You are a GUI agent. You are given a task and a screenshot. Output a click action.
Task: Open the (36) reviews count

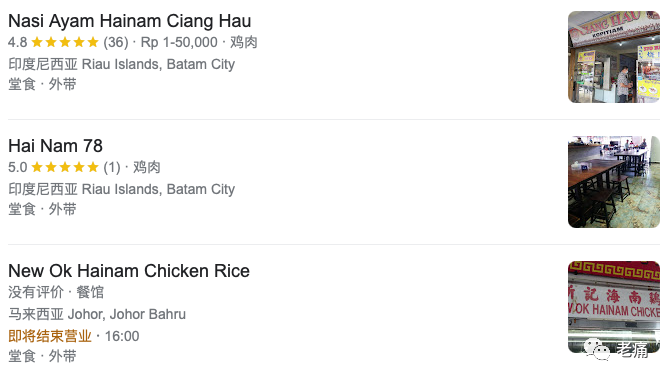(x=116, y=42)
